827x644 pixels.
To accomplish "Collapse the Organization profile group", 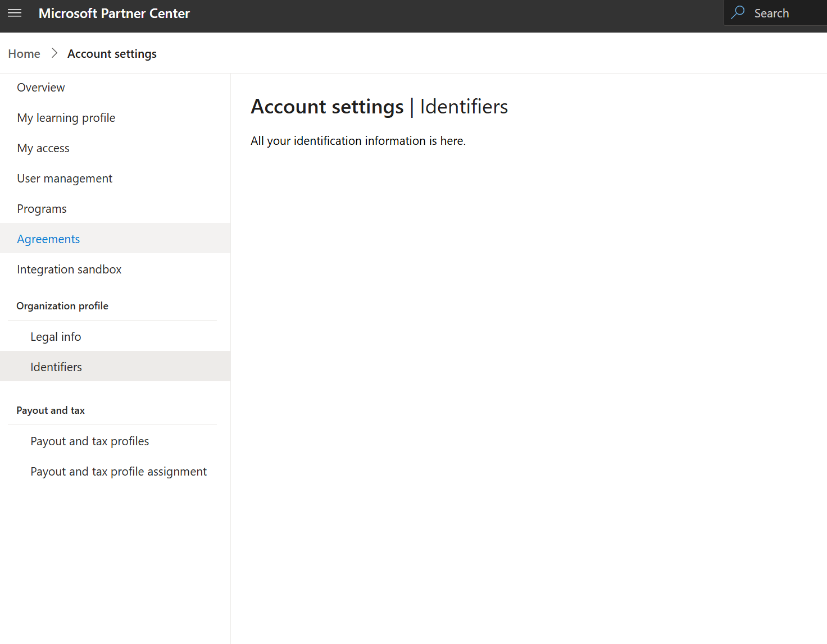I will [x=62, y=306].
